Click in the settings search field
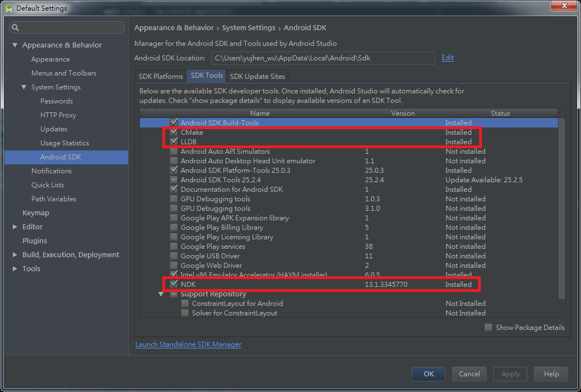The height and width of the screenshot is (392, 581). click(x=67, y=27)
